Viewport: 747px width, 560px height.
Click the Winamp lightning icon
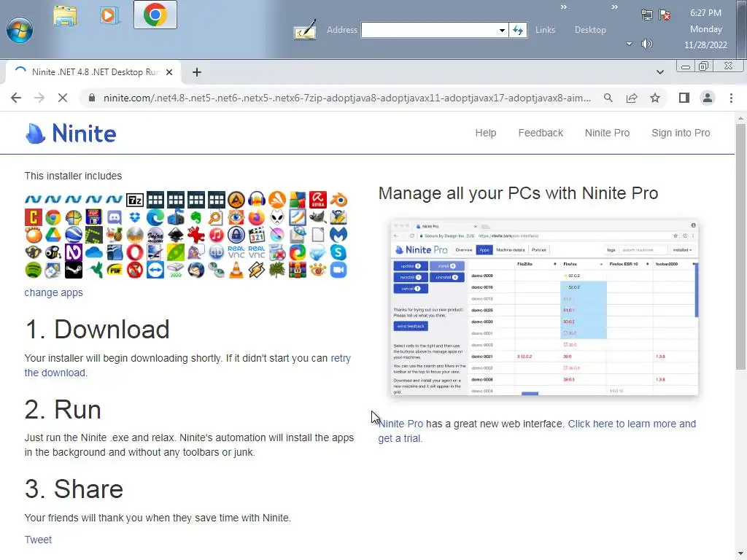point(257,270)
